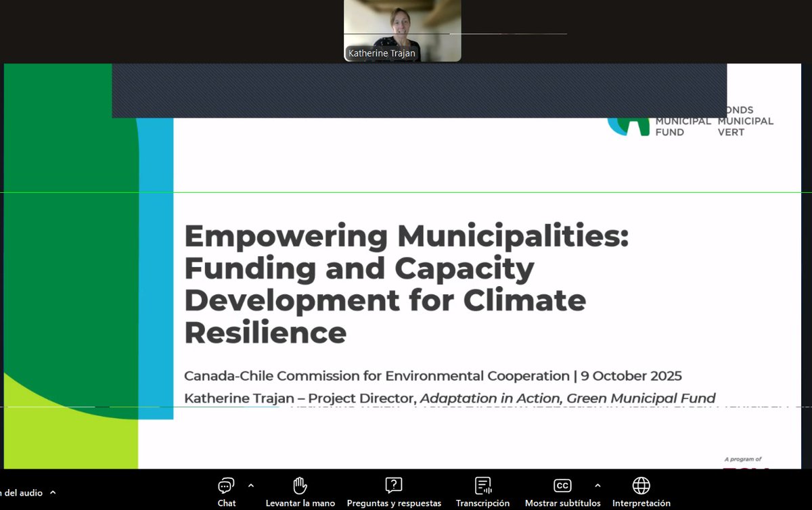Toggle Mostrar subtítulos CC button
Screen dimensions: 812x510
[x=562, y=491]
